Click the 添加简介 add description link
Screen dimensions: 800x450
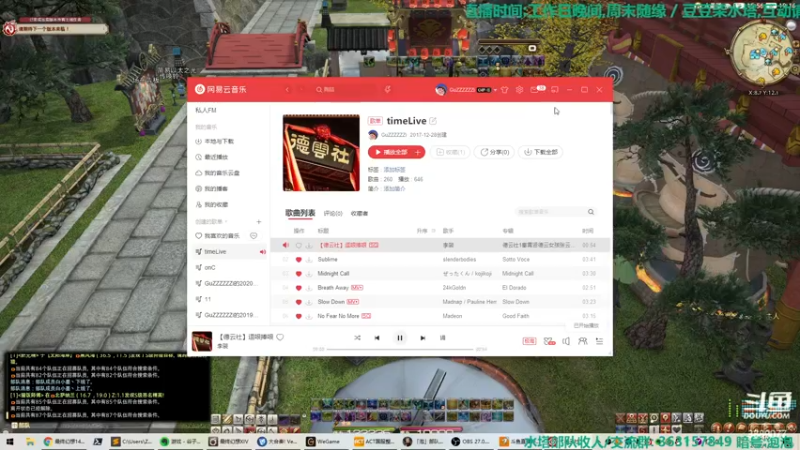pos(394,189)
